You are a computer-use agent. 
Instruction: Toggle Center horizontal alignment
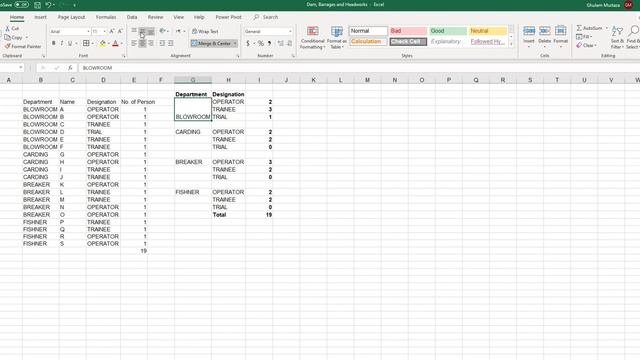click(142, 43)
